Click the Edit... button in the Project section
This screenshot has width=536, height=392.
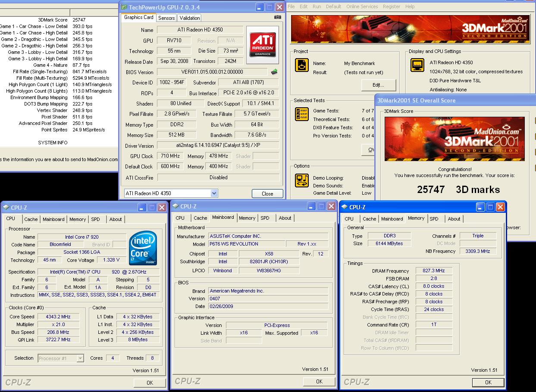click(x=378, y=85)
